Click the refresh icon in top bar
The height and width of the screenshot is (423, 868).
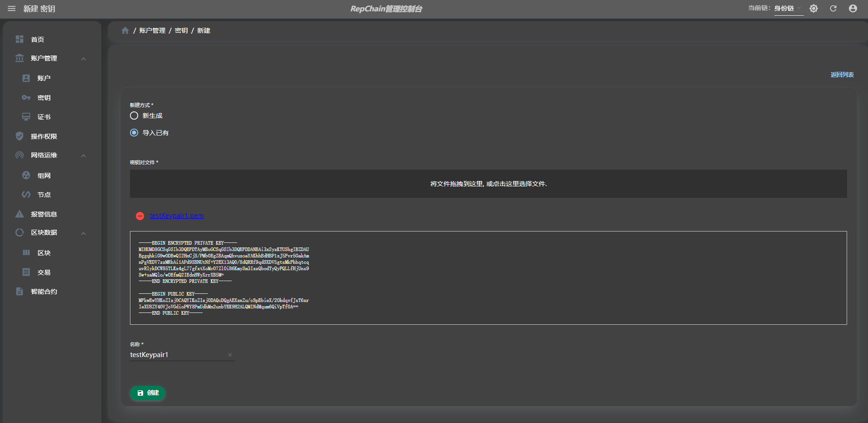tap(833, 9)
